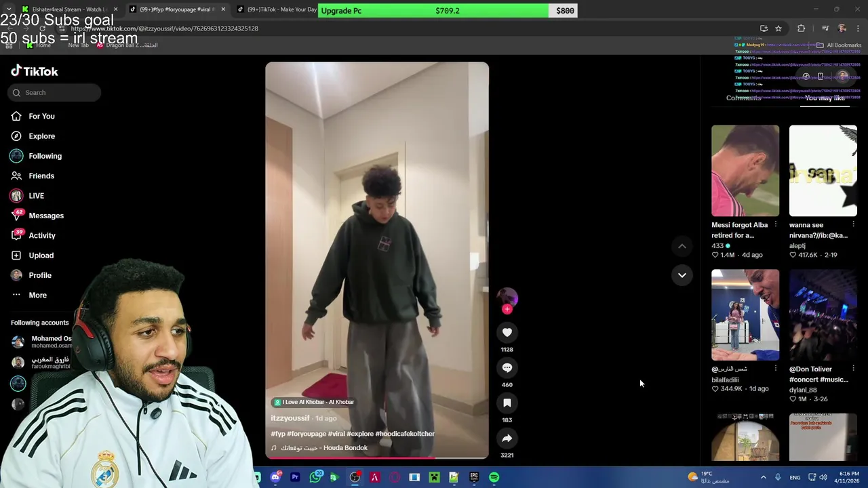Seek using the video progress bar

(x=377, y=459)
